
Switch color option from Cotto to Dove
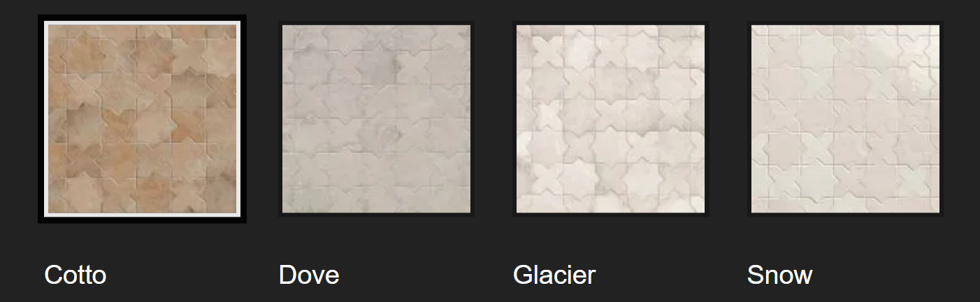coord(376,119)
